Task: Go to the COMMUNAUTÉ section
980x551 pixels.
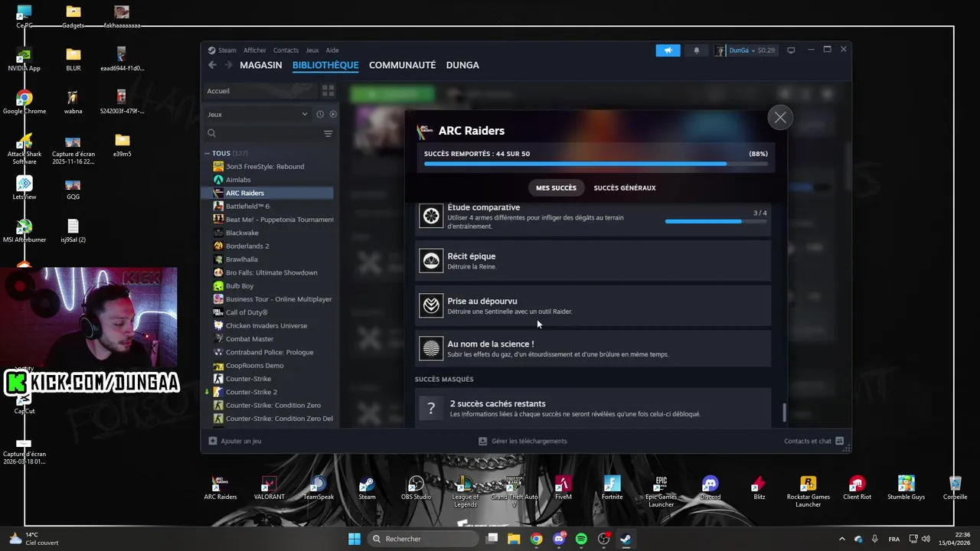Action: click(x=402, y=65)
